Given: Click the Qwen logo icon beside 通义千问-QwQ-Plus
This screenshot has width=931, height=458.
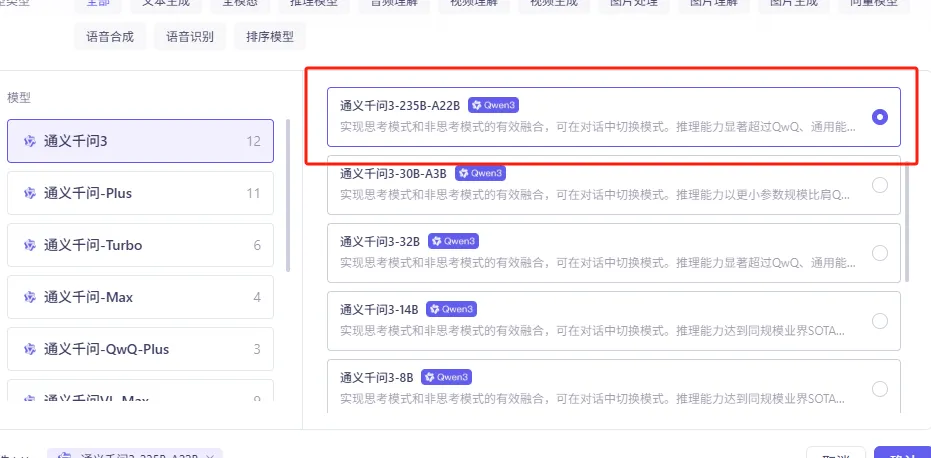Looking at the screenshot, I should pyautogui.click(x=29, y=349).
